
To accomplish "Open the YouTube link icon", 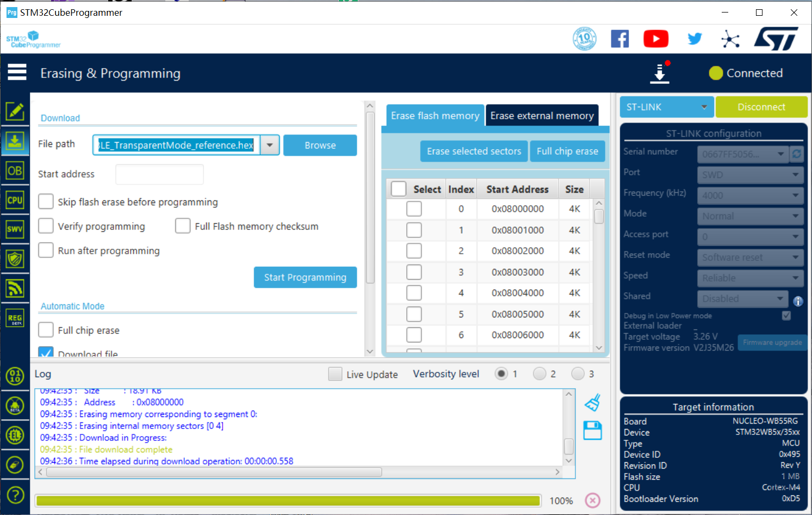I will click(x=656, y=39).
